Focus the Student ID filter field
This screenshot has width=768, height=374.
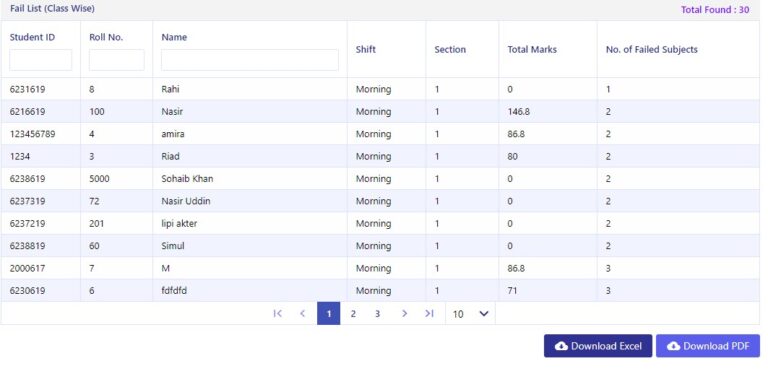click(41, 60)
